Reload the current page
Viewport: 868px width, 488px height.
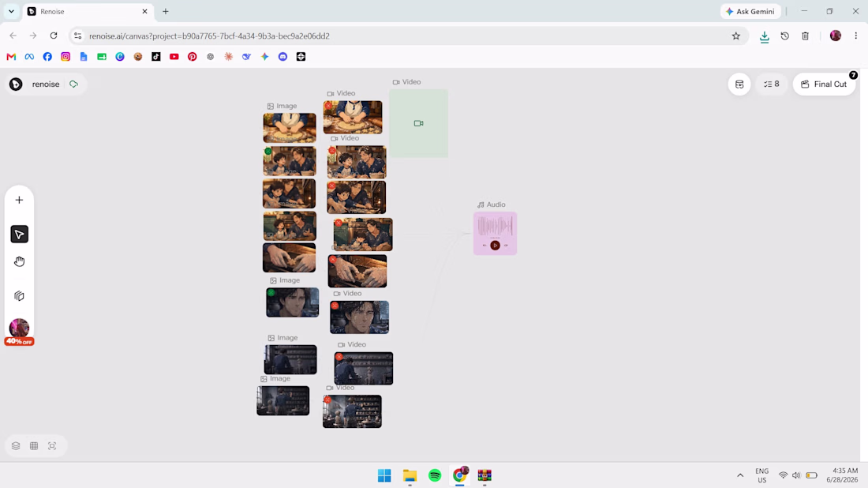(x=54, y=36)
